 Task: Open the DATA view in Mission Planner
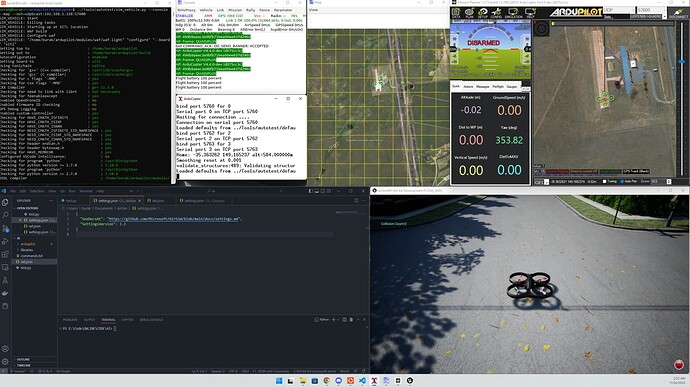click(456, 13)
